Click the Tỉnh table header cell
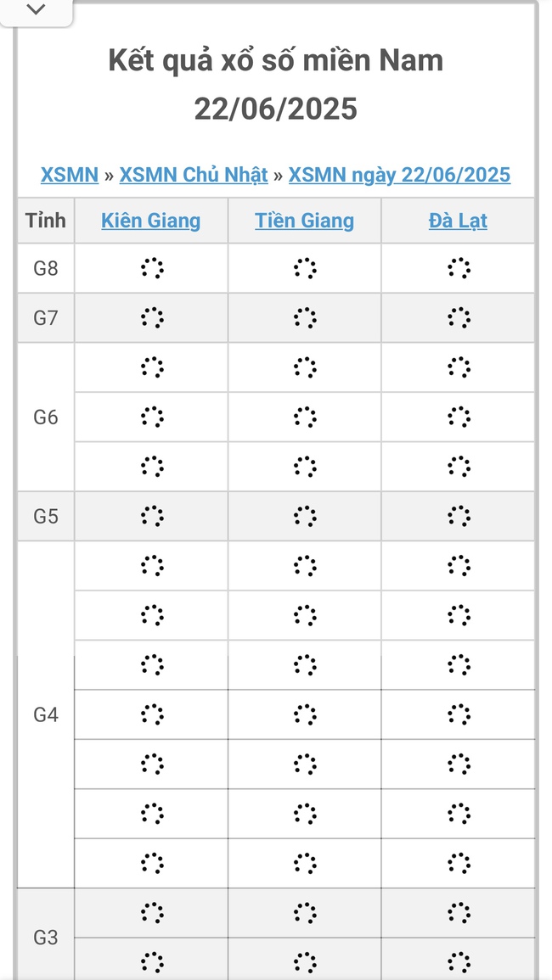 pos(45,220)
